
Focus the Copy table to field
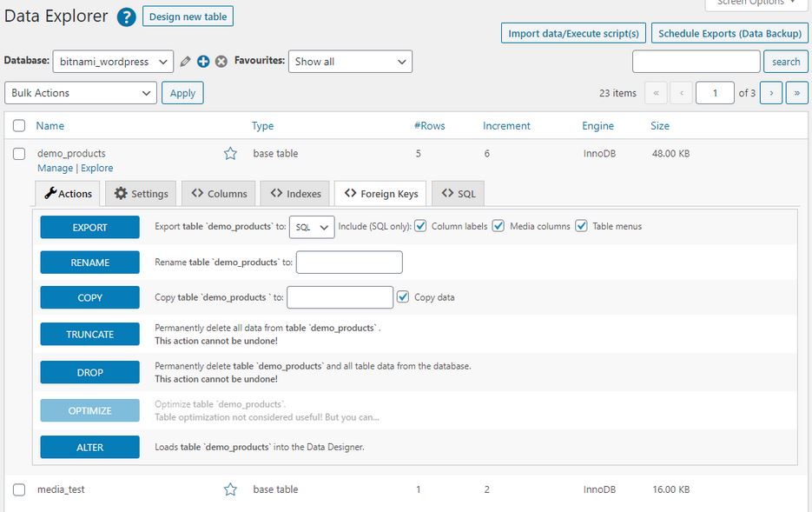point(340,297)
